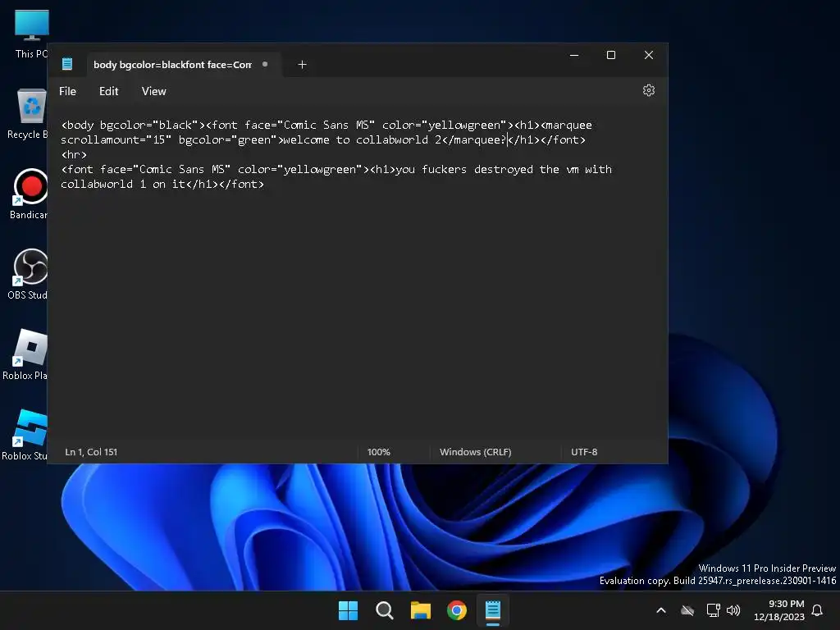Viewport: 840px width, 630px height.
Task: Select the This PC desktop icon
Action: [x=31, y=33]
